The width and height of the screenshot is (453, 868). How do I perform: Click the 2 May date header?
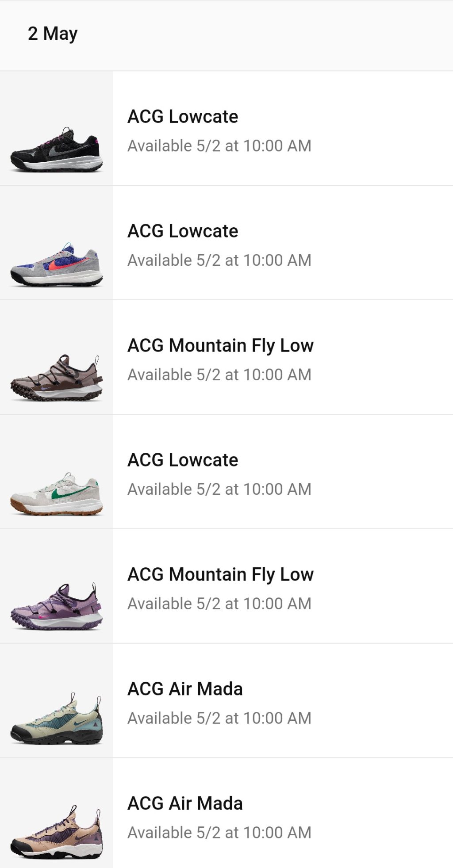pyautogui.click(x=53, y=34)
